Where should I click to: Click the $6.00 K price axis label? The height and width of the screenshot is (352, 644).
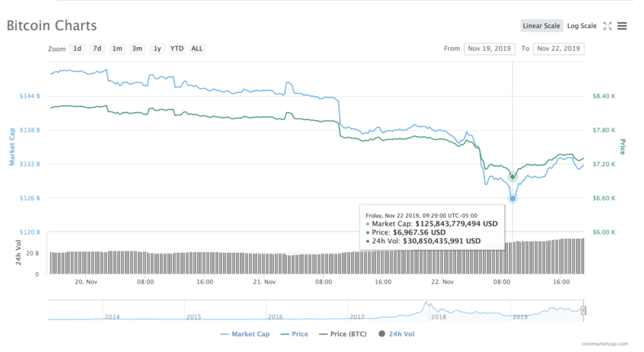tap(604, 232)
